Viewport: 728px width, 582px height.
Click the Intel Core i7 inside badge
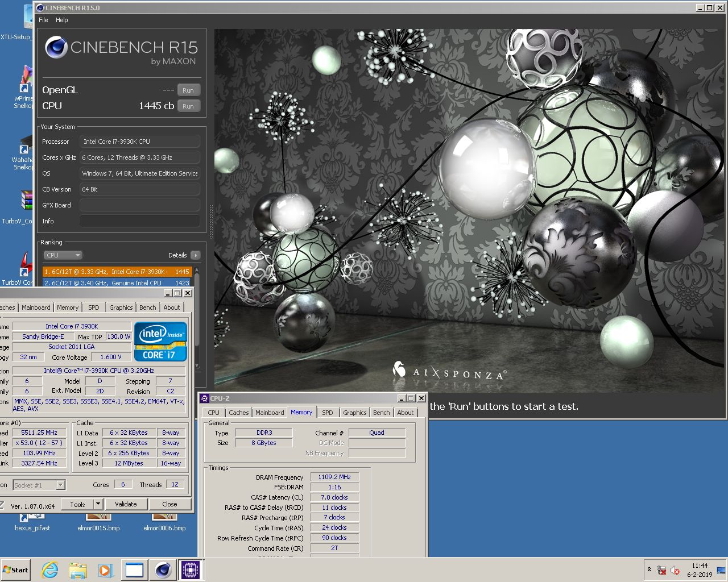point(160,342)
